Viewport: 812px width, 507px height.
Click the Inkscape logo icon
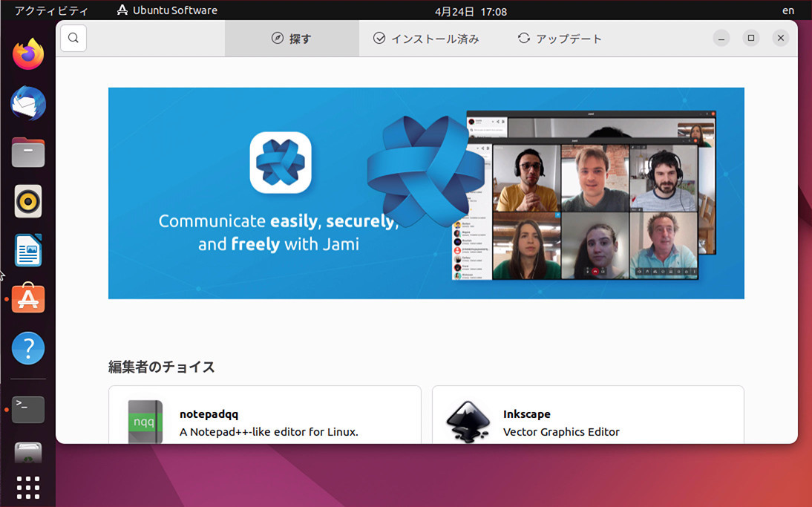(x=468, y=422)
